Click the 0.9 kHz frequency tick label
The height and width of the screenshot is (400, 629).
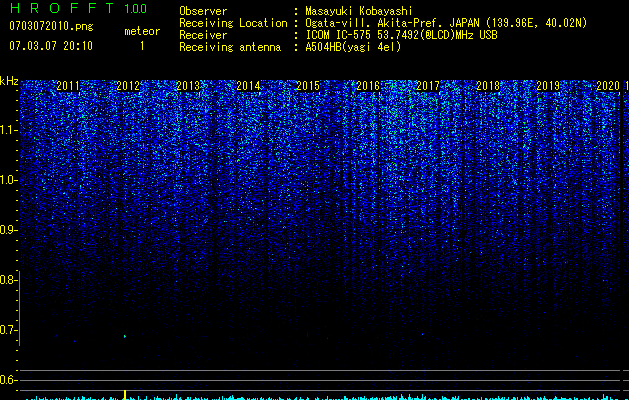point(8,230)
